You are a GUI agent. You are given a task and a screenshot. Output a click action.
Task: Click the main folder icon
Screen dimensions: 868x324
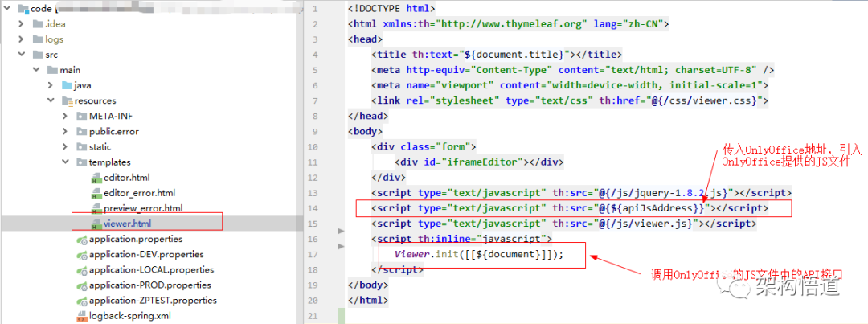pyautogui.click(x=52, y=70)
